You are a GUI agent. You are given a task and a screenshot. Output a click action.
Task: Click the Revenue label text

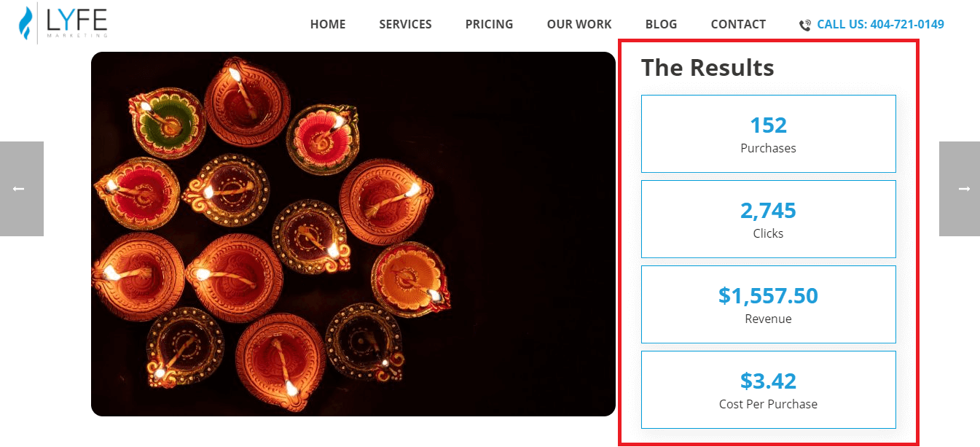click(768, 319)
